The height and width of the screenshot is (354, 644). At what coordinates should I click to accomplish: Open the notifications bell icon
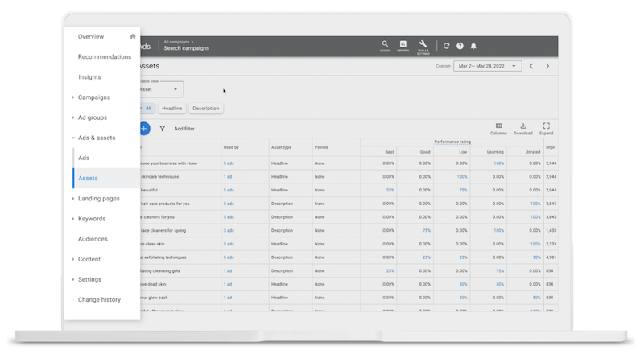click(473, 46)
